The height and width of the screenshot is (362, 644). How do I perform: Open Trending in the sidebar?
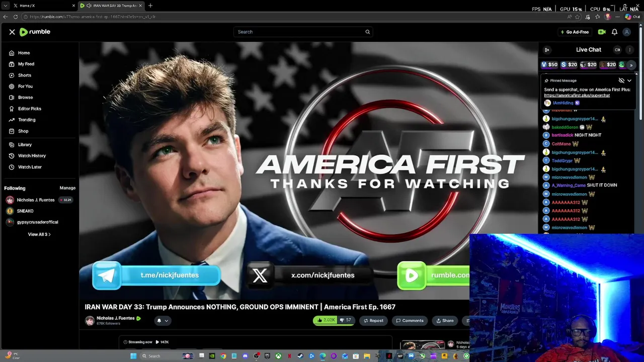[27, 120]
